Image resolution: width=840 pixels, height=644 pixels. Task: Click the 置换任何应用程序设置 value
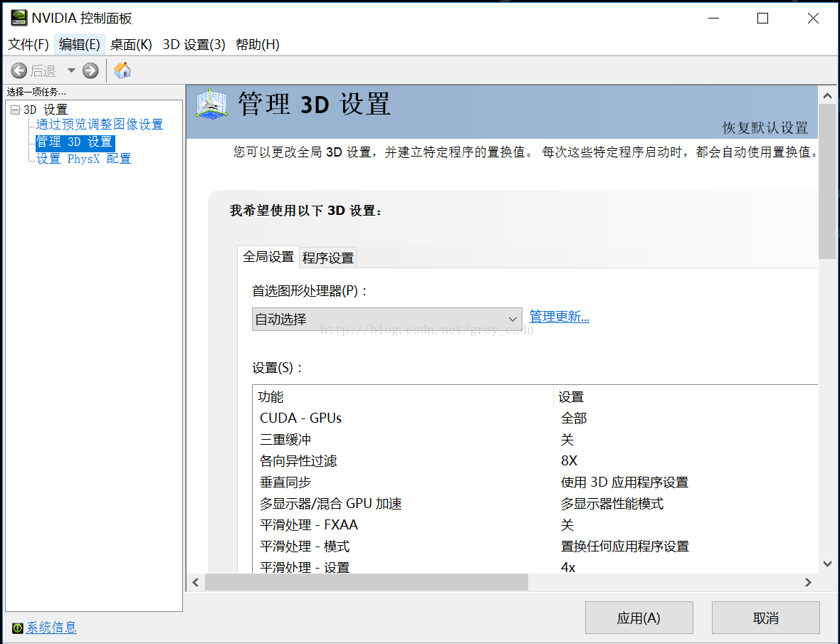pos(624,547)
